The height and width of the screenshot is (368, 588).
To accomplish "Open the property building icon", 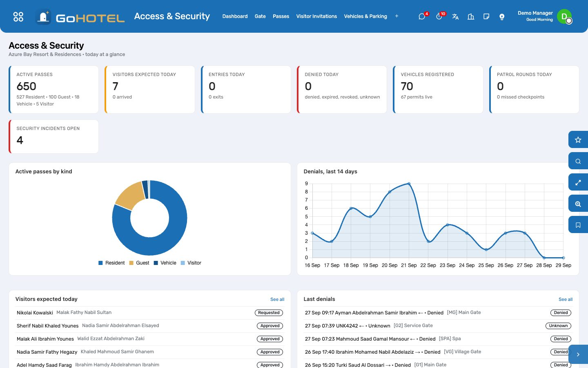I will point(471,16).
